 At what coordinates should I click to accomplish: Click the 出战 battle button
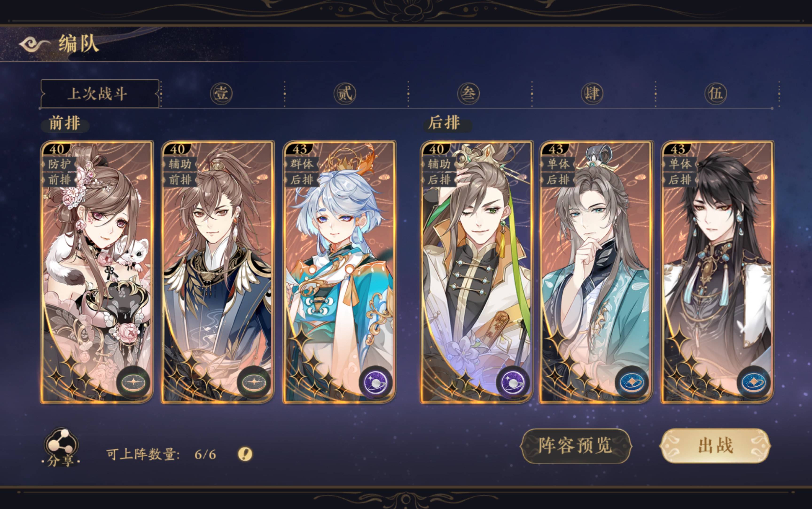click(715, 446)
